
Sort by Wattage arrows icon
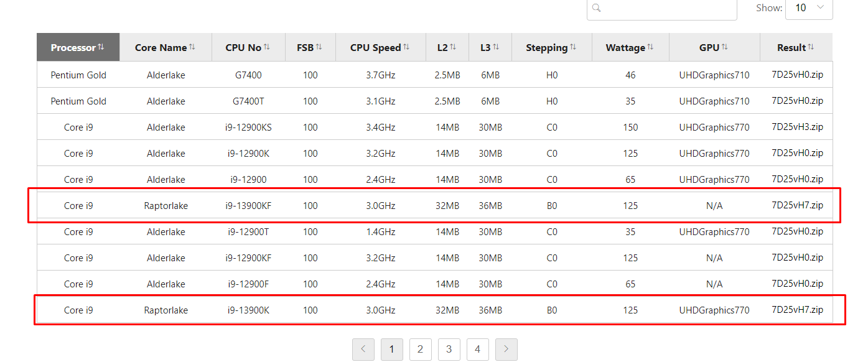[650, 47]
